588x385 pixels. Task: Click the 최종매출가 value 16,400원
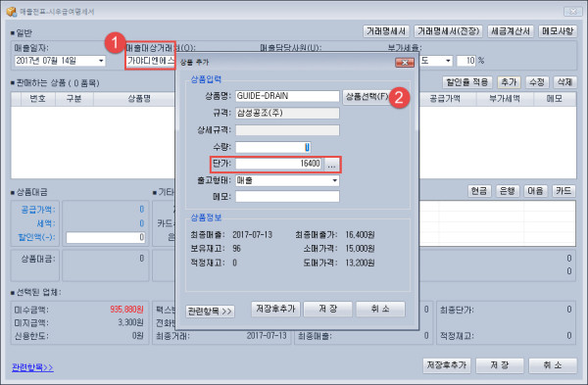point(360,235)
